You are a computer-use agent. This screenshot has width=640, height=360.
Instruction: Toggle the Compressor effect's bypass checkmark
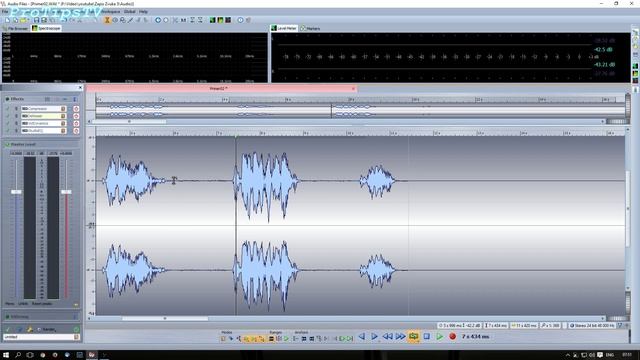[x=7, y=109]
